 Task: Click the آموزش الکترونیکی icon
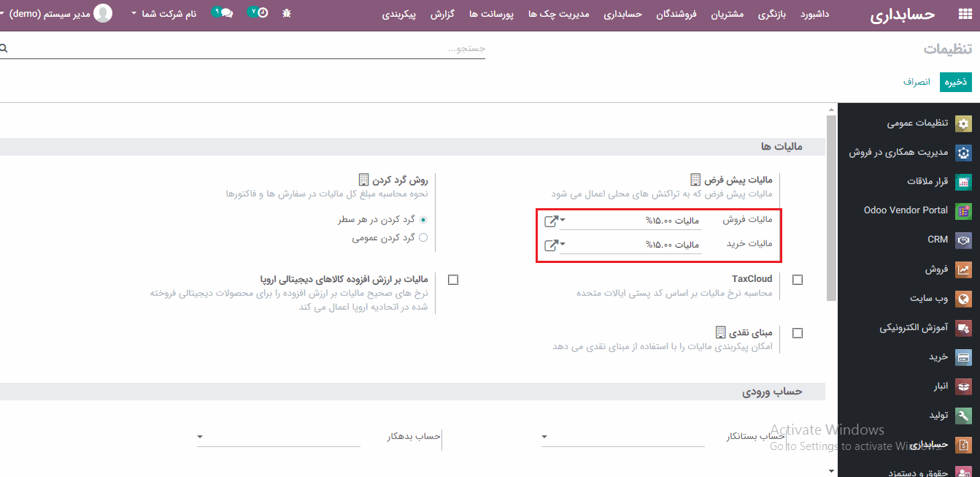964,328
